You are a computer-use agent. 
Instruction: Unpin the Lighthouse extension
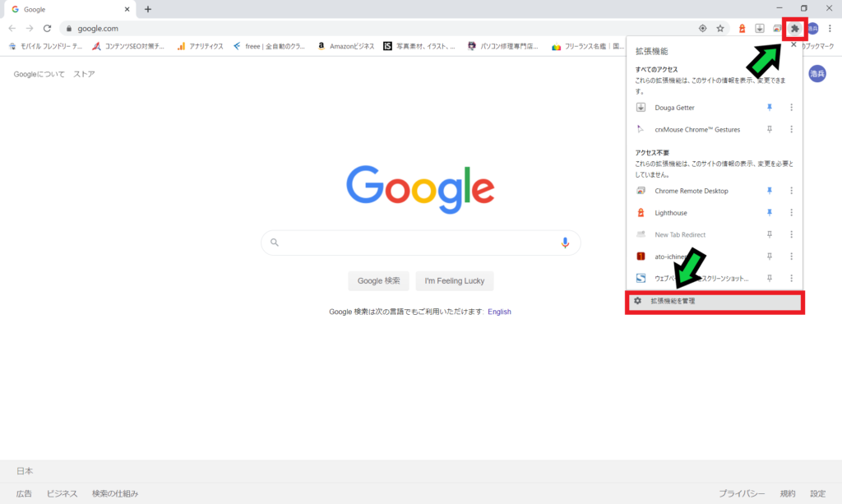pyautogui.click(x=770, y=213)
